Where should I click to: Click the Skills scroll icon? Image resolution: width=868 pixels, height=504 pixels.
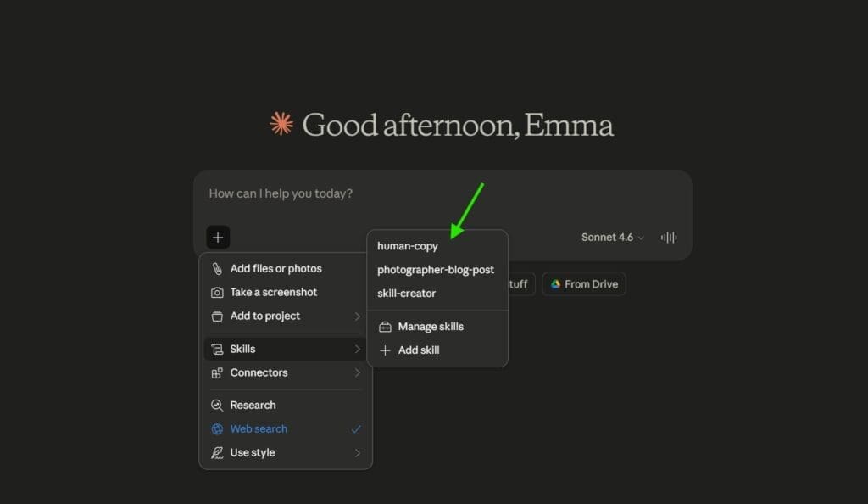click(217, 349)
